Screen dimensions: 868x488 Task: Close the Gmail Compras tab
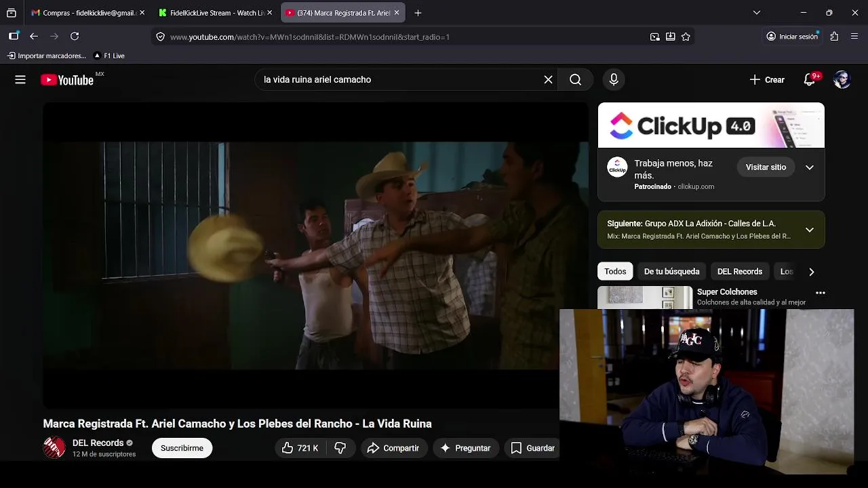[x=142, y=13]
